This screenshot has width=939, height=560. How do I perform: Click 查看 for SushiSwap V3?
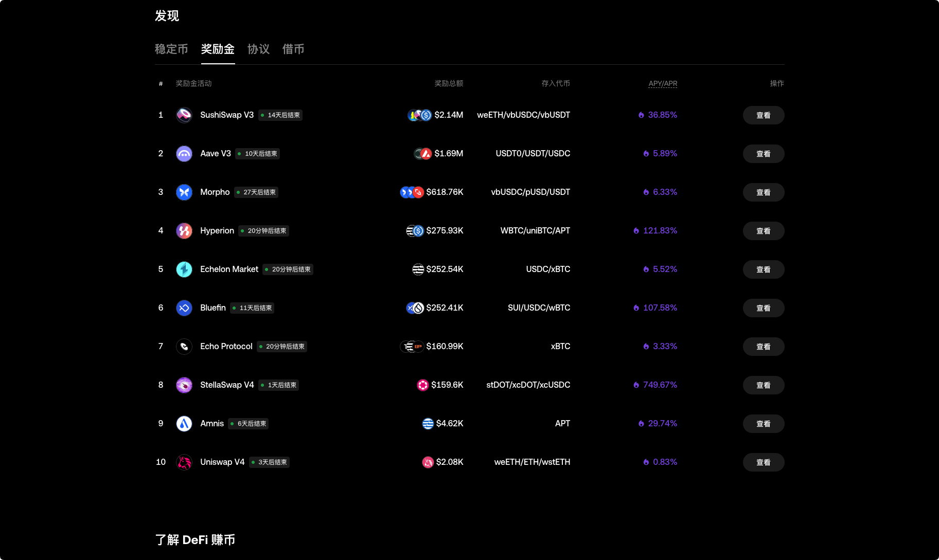pyautogui.click(x=764, y=115)
